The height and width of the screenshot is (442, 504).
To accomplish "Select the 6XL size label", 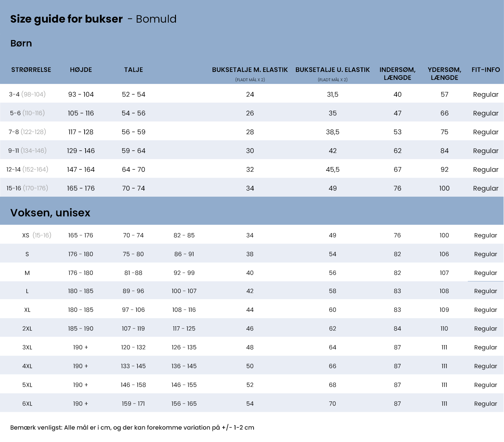I will (27, 403).
